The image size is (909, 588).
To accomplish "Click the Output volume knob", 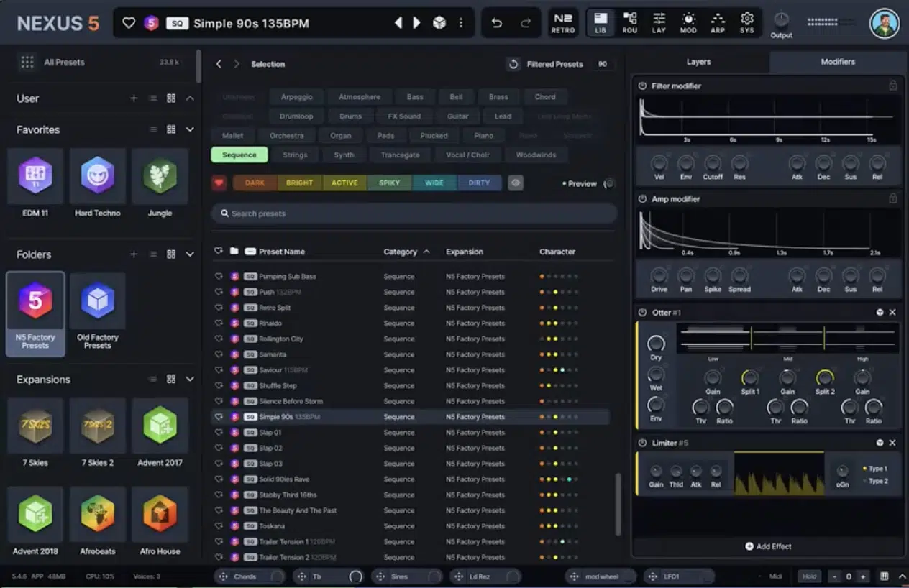I will 781,20.
